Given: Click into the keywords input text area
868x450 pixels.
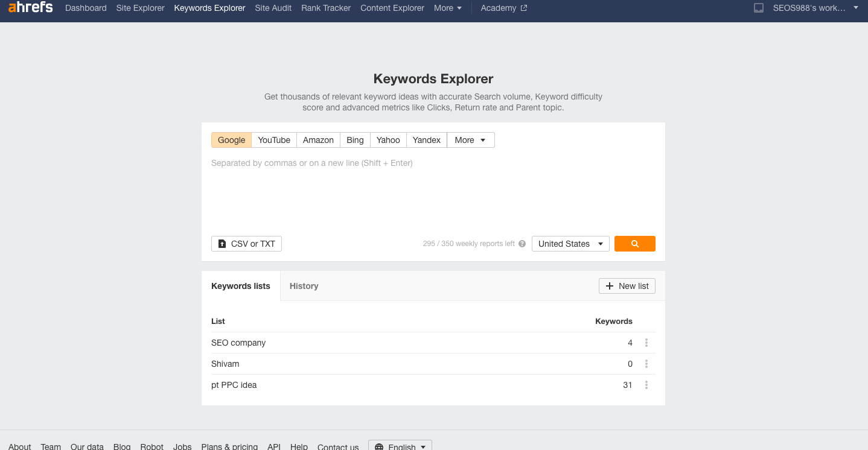Looking at the screenshot, I should tap(433, 191).
